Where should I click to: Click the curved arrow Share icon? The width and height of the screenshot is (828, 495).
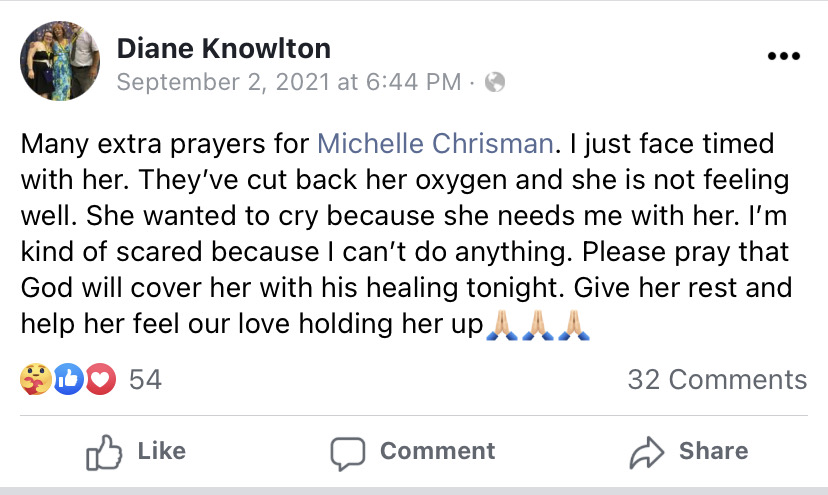pyautogui.click(x=647, y=452)
